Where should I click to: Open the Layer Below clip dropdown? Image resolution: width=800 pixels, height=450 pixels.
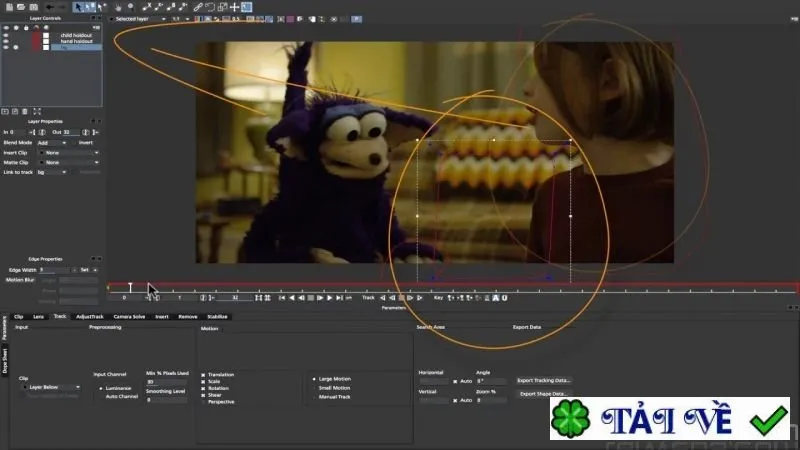[52, 387]
